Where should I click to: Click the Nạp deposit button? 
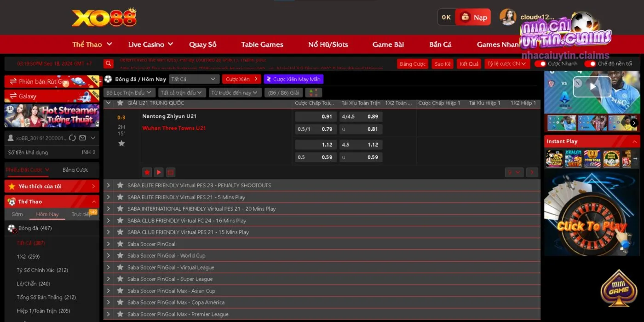click(473, 17)
